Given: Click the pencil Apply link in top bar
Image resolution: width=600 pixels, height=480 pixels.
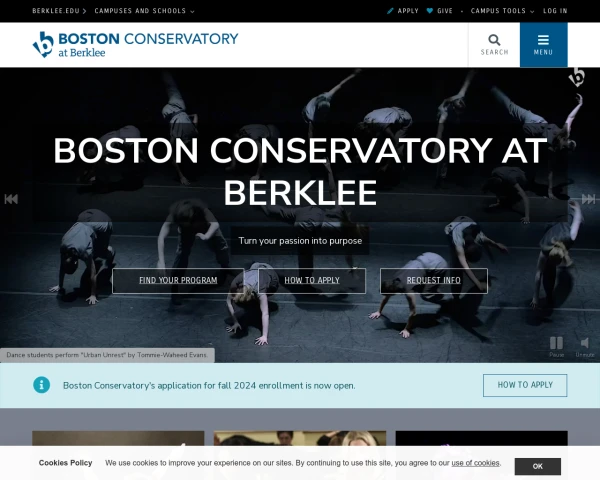Looking at the screenshot, I should [403, 11].
